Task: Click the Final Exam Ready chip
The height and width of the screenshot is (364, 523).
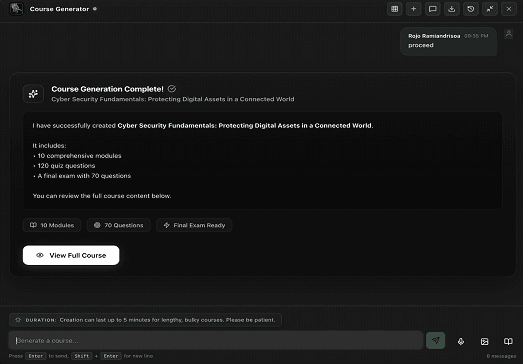Action: tap(194, 225)
